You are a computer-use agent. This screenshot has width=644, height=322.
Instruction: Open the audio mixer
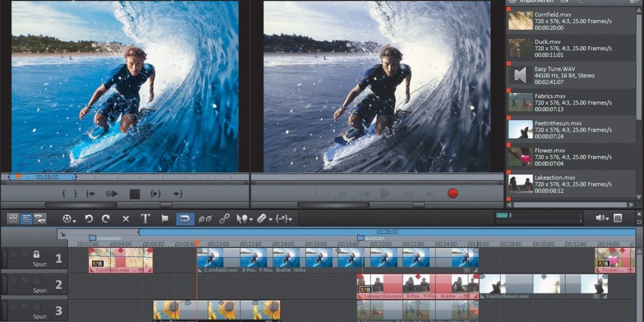click(617, 218)
